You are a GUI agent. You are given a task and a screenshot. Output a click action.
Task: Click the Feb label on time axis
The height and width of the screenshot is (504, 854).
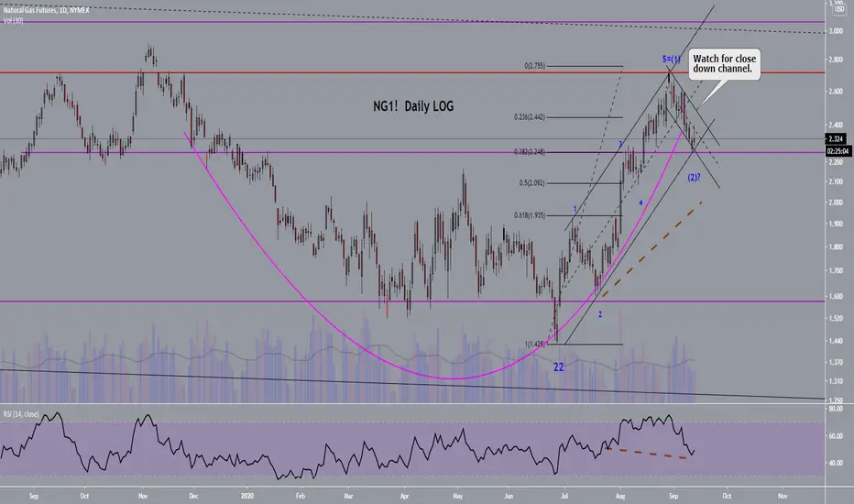pos(301,496)
